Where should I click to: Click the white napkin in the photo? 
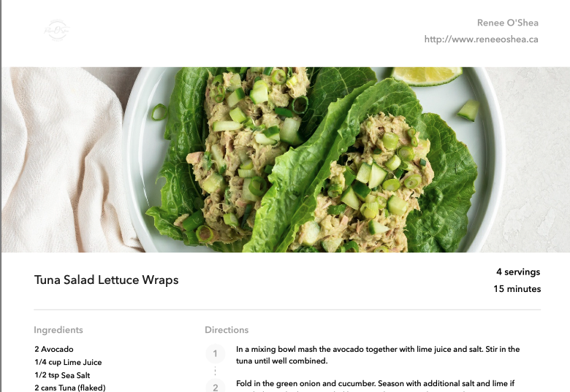67,160
